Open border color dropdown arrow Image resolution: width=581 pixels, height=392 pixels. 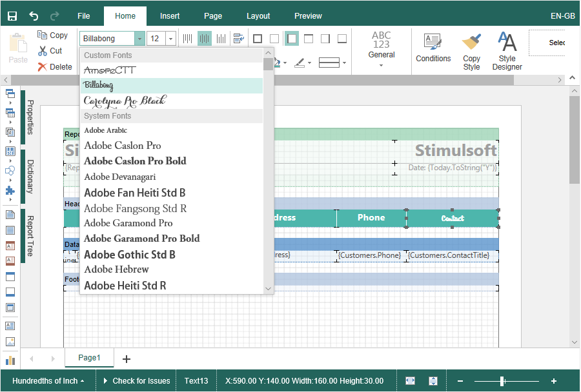(309, 63)
